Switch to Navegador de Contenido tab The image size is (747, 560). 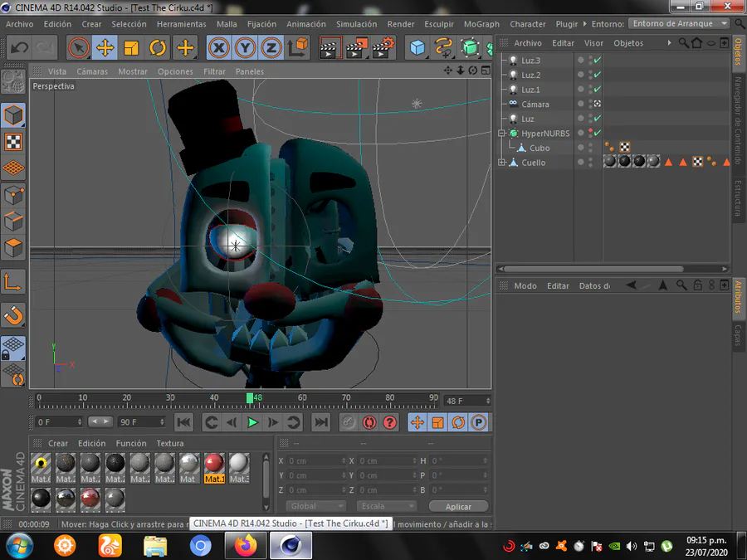(738, 120)
